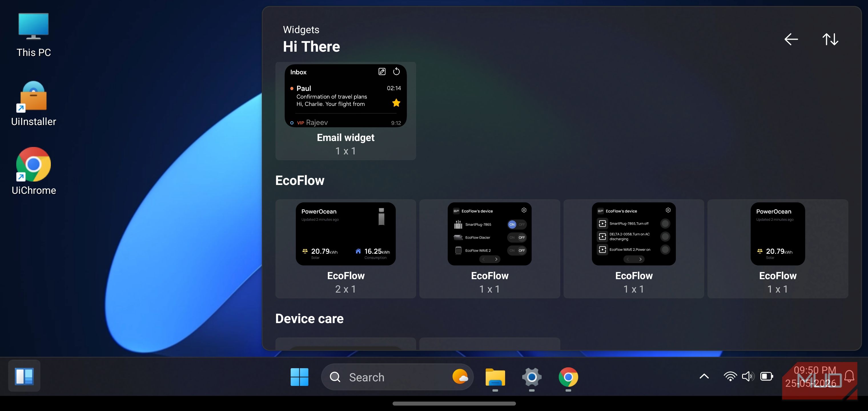Click the SmartPlug-7865 plug icon

[458, 224]
